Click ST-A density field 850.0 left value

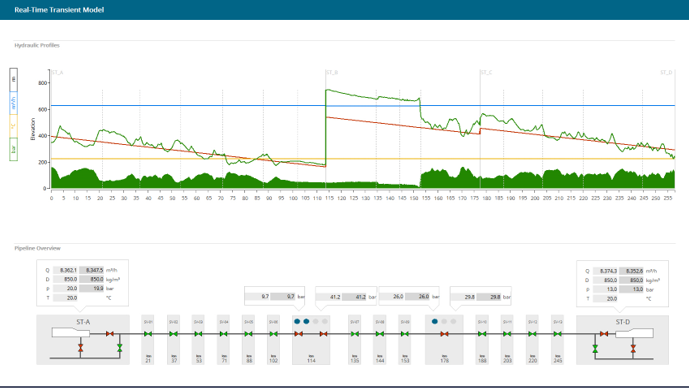pos(65,279)
